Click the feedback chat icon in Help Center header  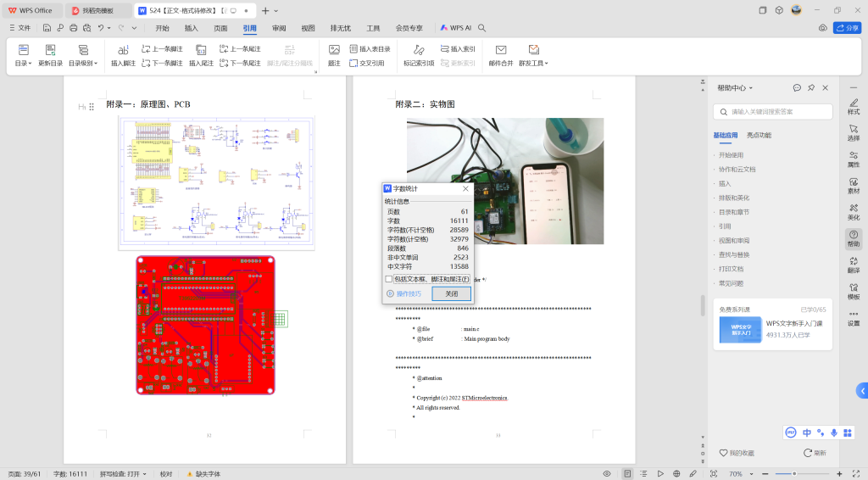point(797,87)
